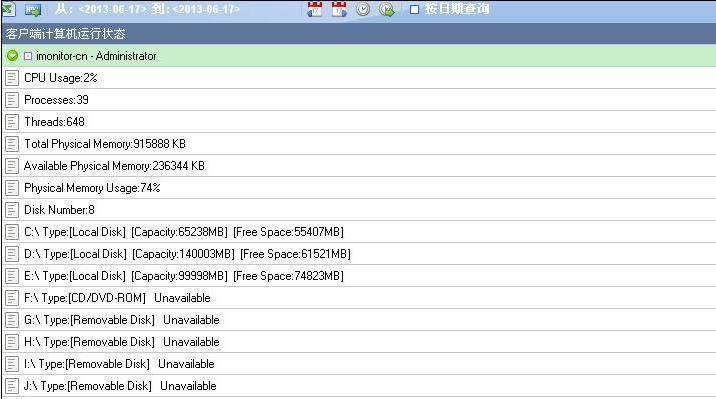Collapse the imonitor-cn - Administrator group
The height and width of the screenshot is (399, 716).
click(28, 56)
